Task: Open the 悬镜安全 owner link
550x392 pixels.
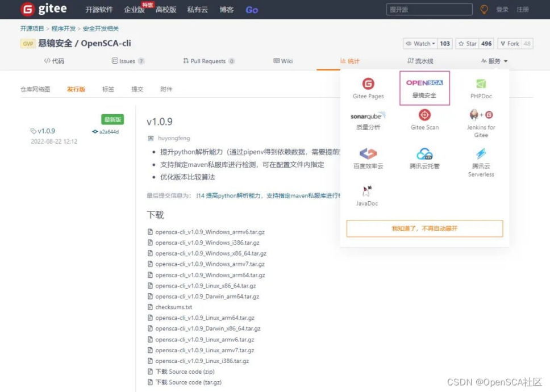Action: click(x=55, y=44)
